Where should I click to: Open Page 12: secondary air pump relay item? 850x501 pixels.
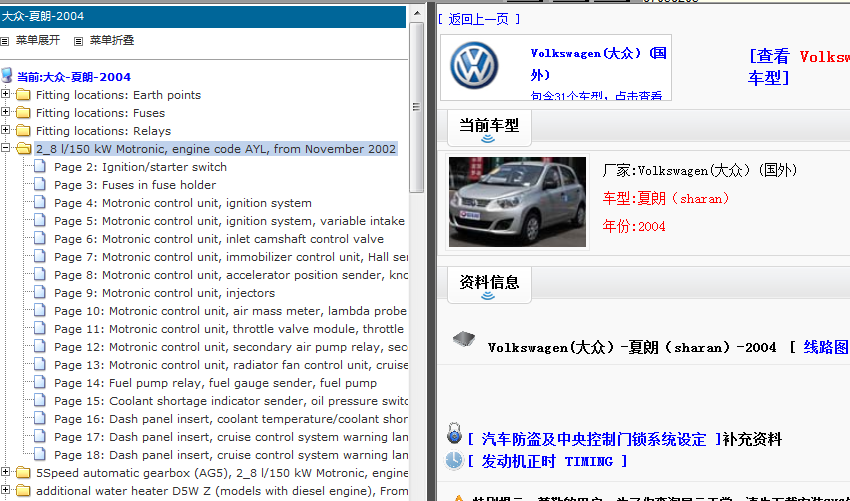point(231,347)
